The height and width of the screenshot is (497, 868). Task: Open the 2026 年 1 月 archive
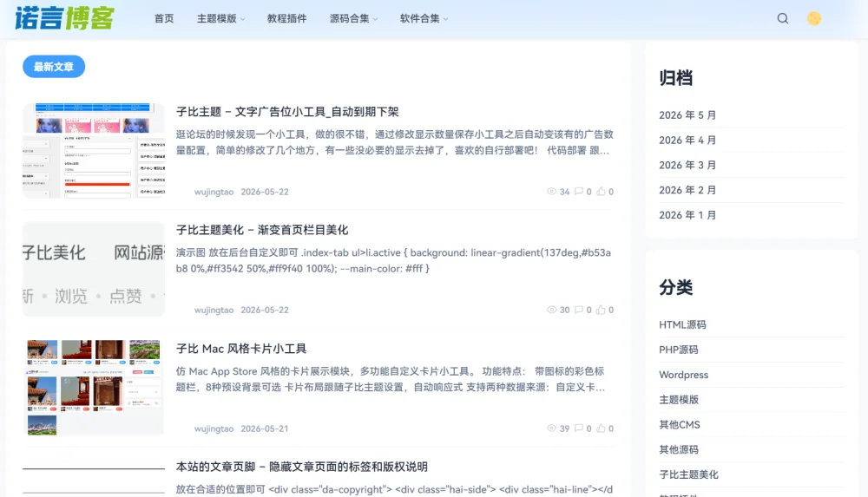click(687, 215)
